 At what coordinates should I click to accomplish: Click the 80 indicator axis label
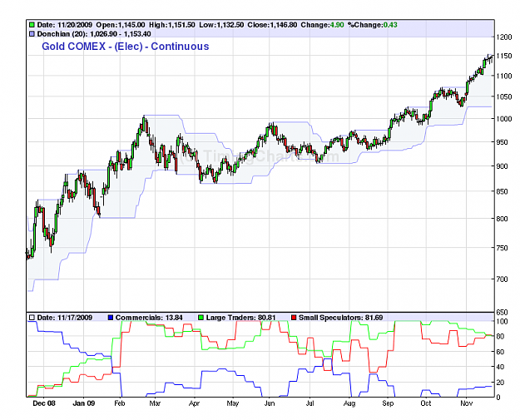pos(500,337)
